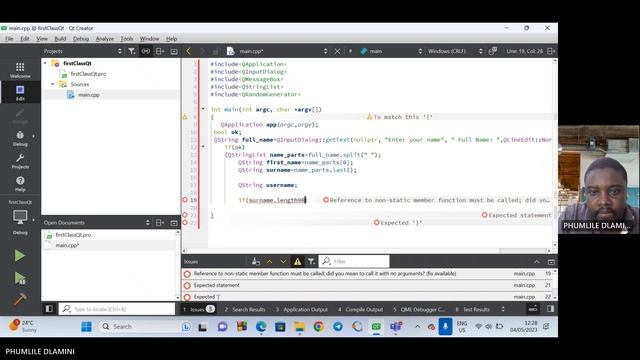Screen dimensions: 640x360
Task: Fold the main function block
Action: [203, 109]
